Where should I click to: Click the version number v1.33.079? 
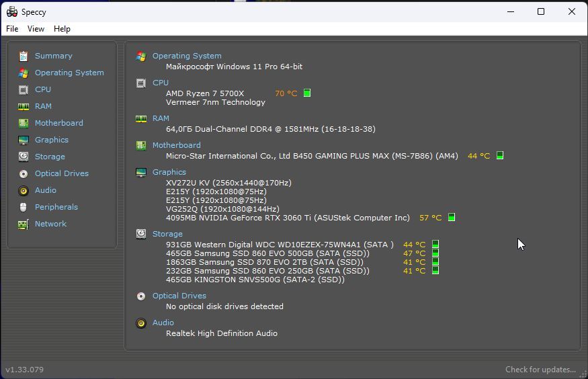(24, 370)
